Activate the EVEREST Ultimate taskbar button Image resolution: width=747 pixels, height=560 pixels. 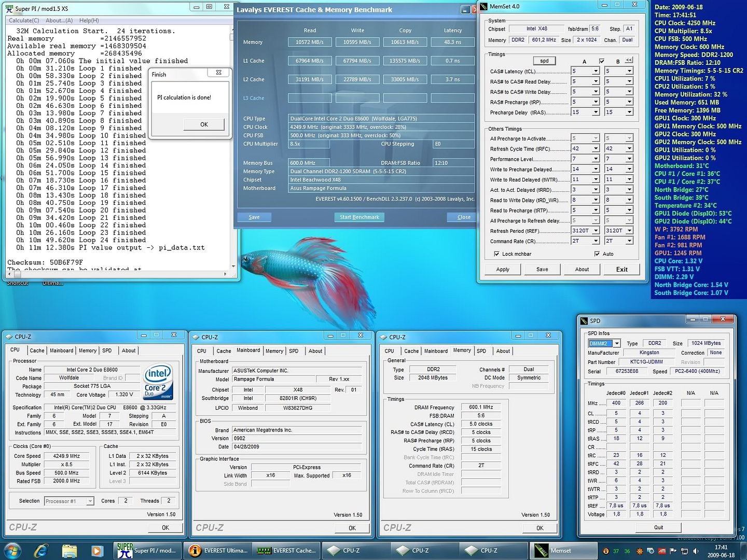point(218,550)
